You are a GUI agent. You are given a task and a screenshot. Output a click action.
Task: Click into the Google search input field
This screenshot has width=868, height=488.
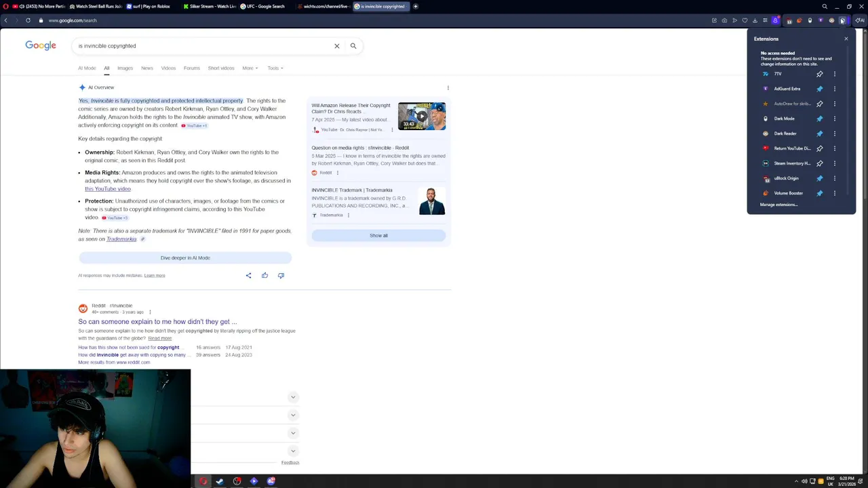[x=203, y=46]
